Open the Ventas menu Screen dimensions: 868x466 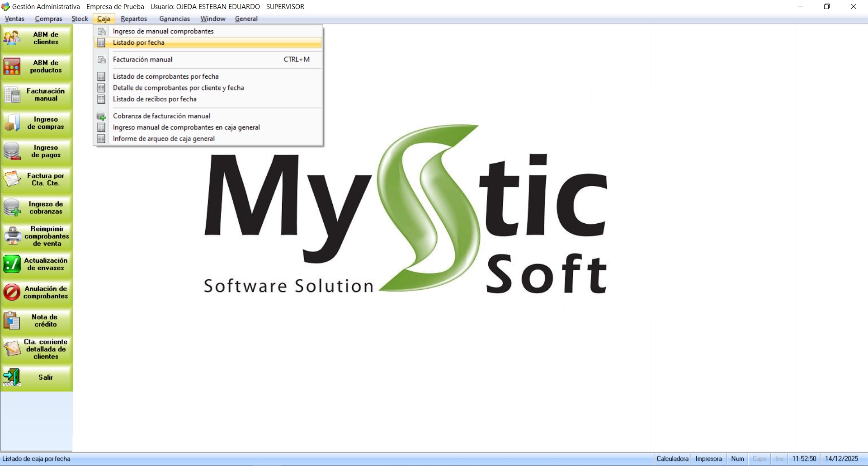coord(14,19)
